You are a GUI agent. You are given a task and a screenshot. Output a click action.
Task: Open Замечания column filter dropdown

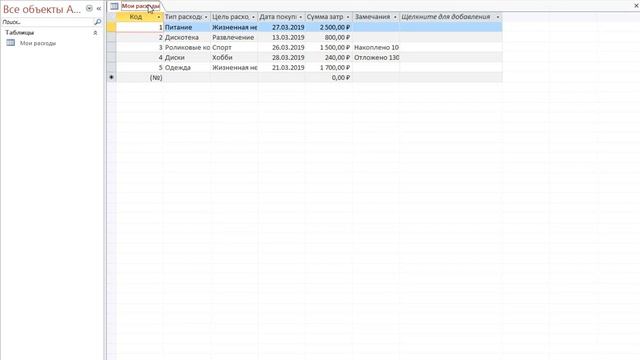pos(395,17)
